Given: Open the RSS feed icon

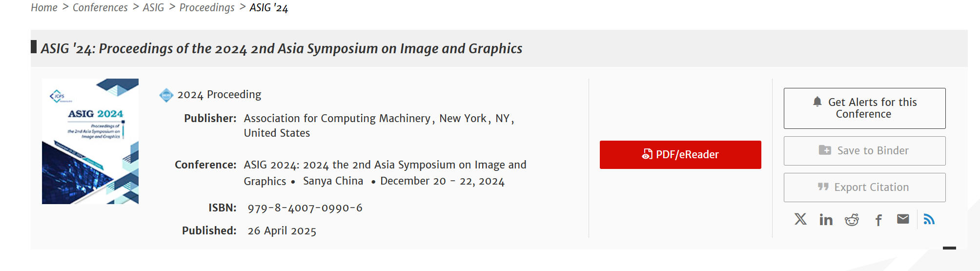Looking at the screenshot, I should pos(929,219).
